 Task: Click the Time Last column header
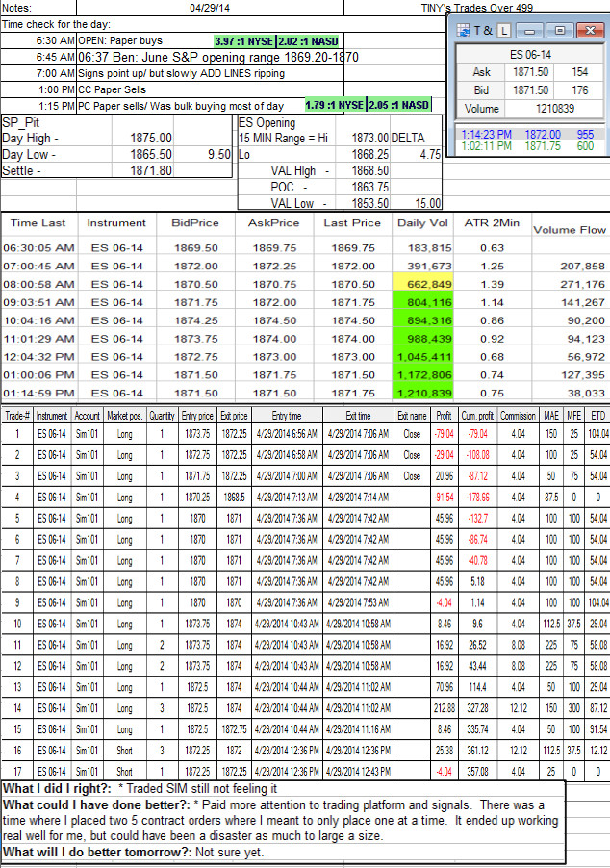coord(38,223)
